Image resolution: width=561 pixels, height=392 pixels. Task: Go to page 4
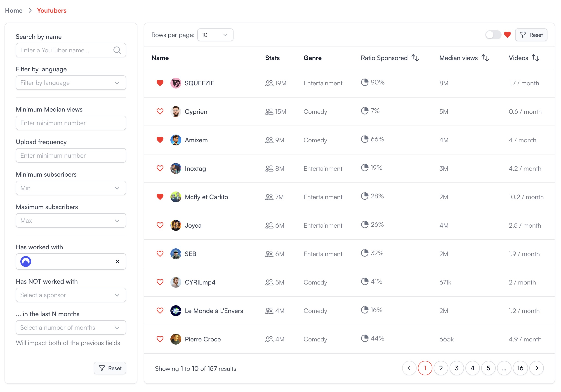[x=473, y=368]
